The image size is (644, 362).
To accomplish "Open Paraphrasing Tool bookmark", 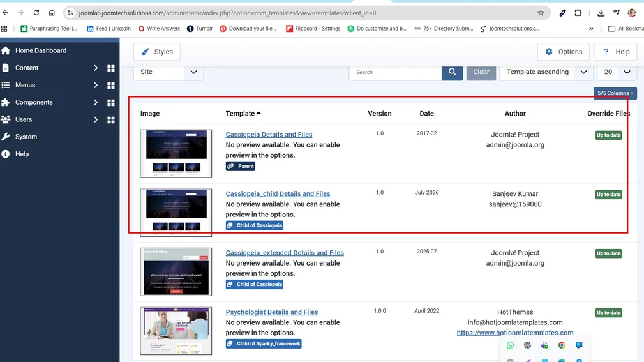I will click(49, 29).
